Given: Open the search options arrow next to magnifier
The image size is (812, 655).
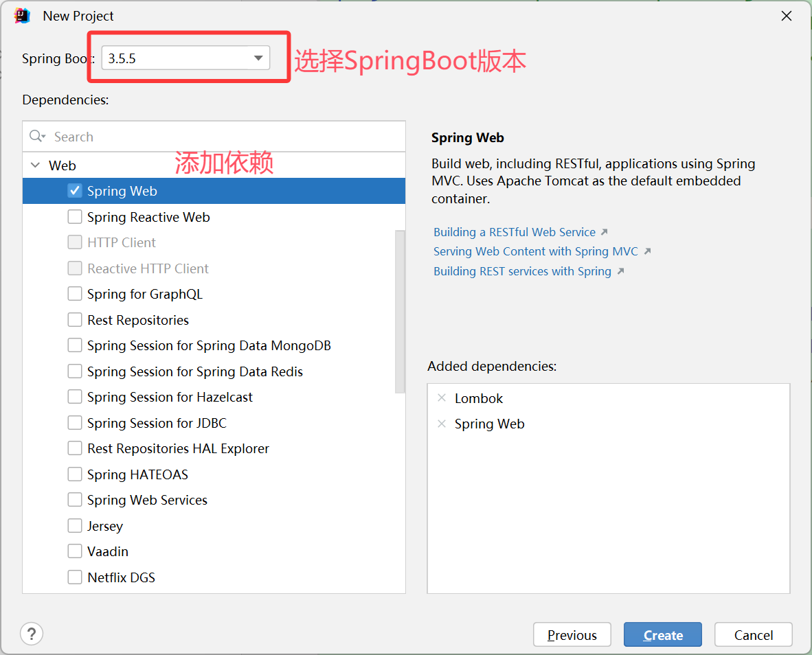Looking at the screenshot, I should 44,137.
